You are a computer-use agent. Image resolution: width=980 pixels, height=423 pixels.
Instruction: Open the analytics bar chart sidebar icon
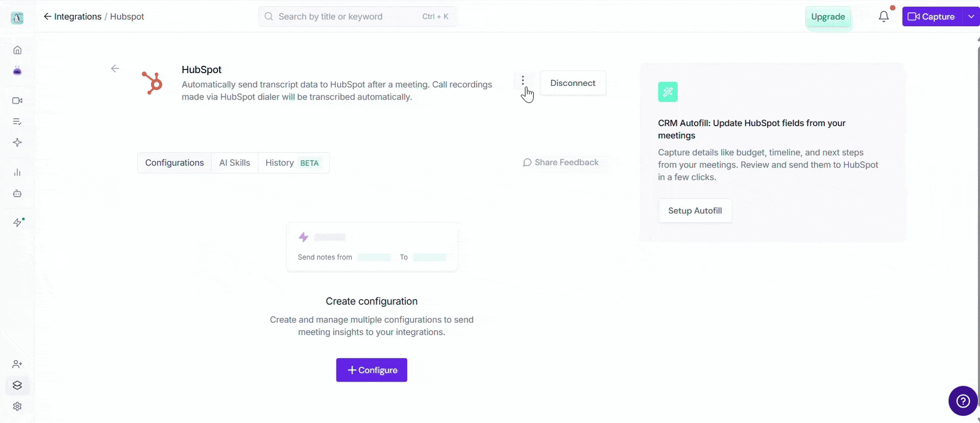point(17,173)
